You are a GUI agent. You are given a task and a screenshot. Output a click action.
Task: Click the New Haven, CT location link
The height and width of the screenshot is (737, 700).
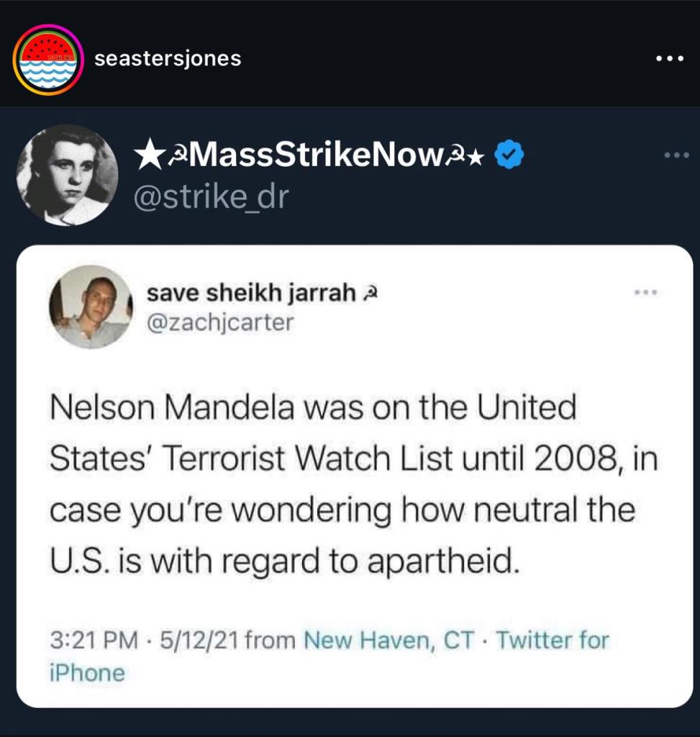pyautogui.click(x=388, y=640)
